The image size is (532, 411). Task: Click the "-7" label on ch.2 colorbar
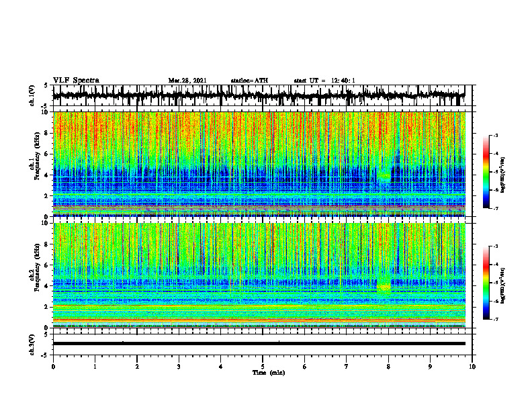pos(496,319)
